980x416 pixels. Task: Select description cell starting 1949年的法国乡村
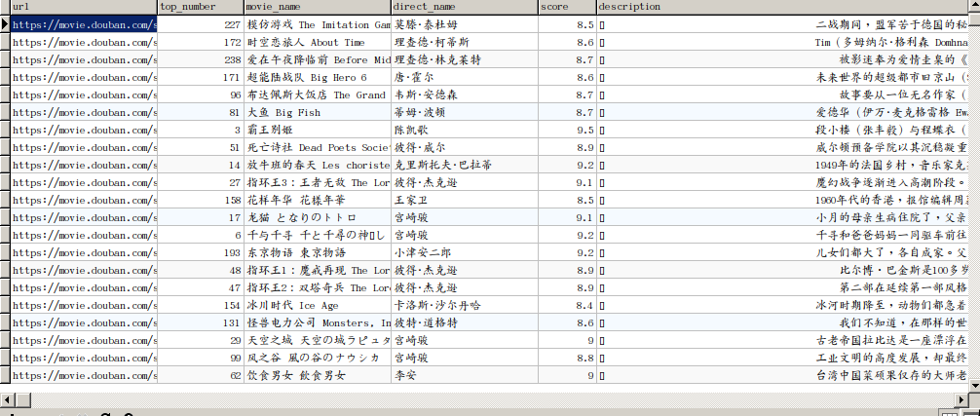[782, 165]
